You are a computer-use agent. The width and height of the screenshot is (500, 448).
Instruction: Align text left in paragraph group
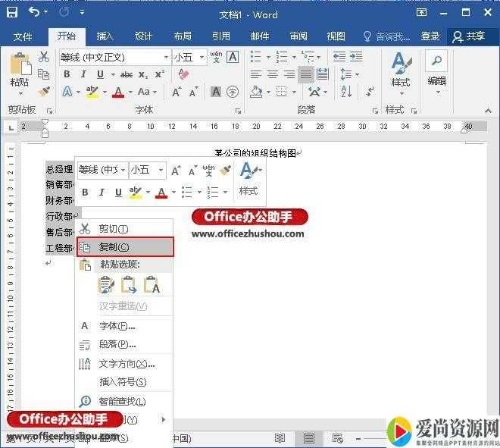[x=256, y=74]
